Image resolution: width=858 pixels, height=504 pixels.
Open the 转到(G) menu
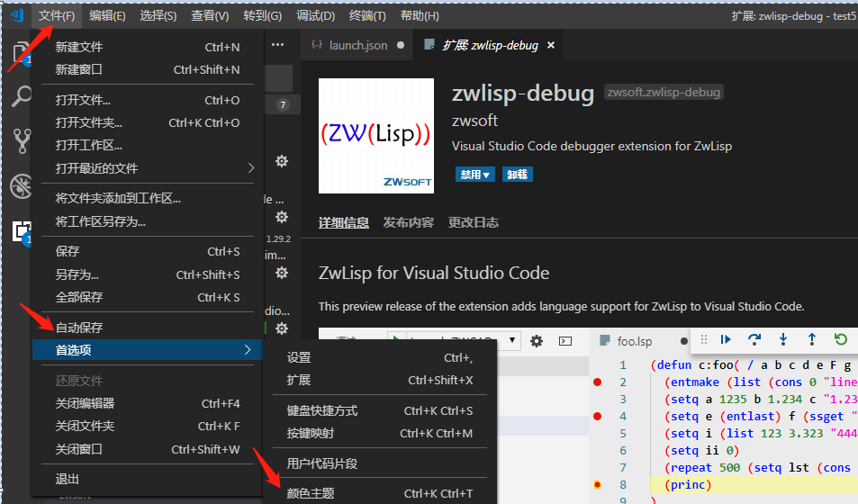[262, 16]
